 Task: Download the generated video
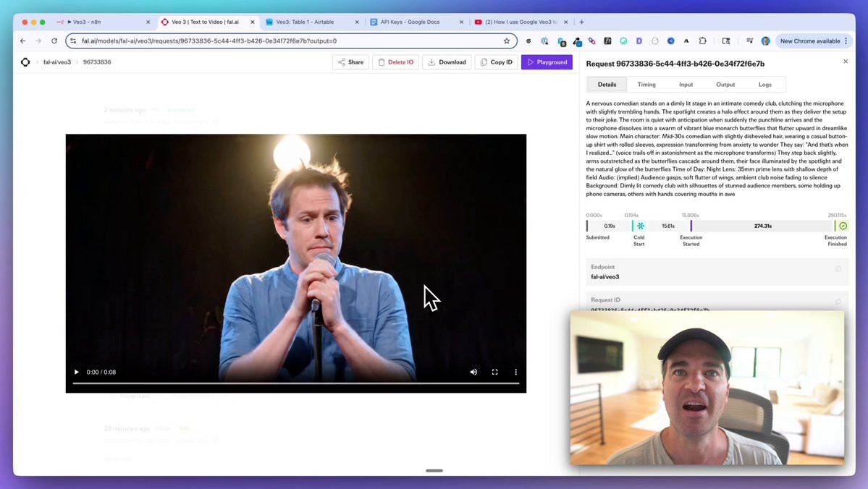(x=447, y=62)
